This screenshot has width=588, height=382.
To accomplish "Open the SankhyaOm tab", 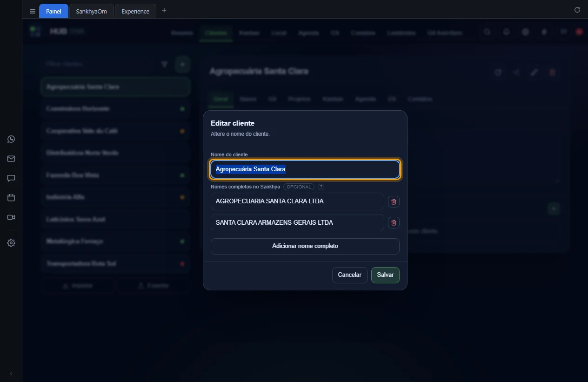I will click(x=91, y=11).
